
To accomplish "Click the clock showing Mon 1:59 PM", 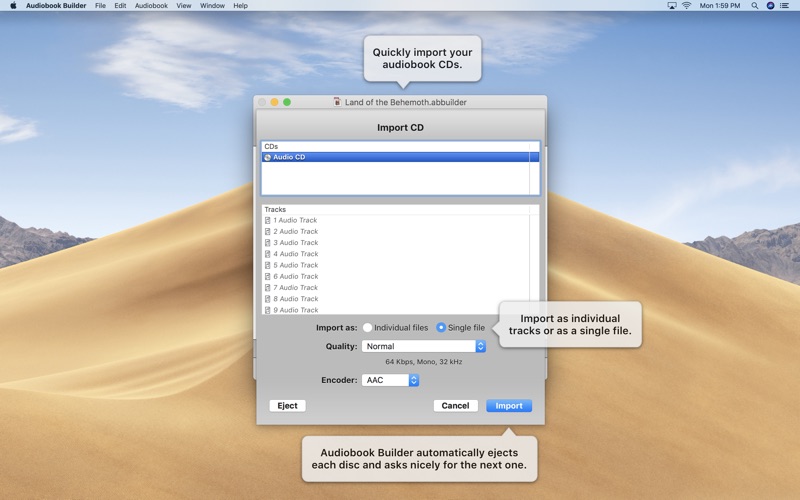I will click(x=720, y=6).
